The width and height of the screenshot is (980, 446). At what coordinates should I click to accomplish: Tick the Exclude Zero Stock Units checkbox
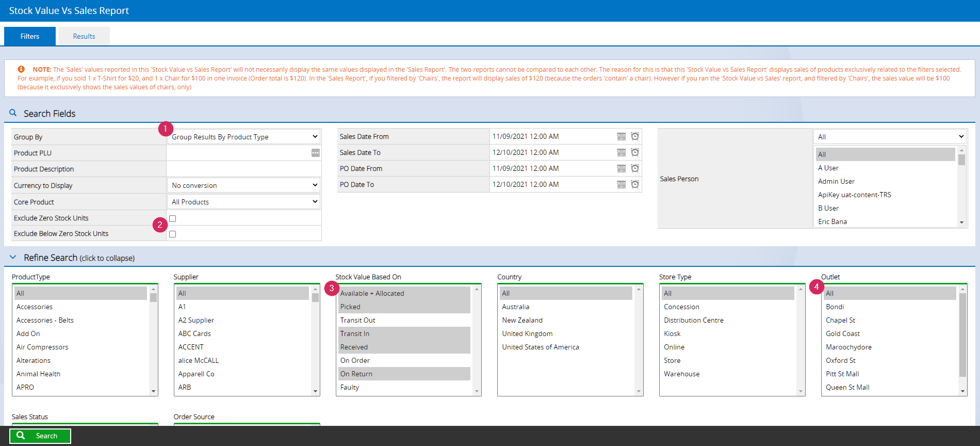coord(173,218)
